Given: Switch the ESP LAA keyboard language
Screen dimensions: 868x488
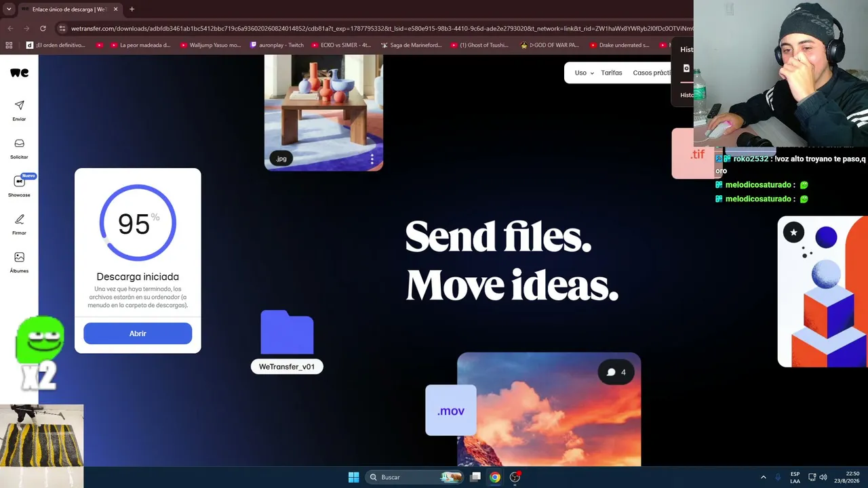Looking at the screenshot, I should 795,477.
